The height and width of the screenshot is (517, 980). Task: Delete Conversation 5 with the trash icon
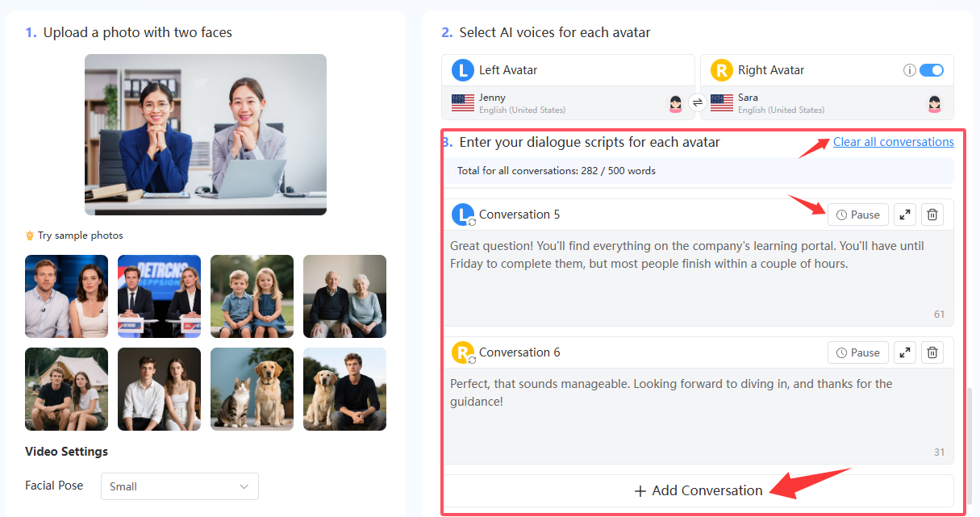point(932,214)
